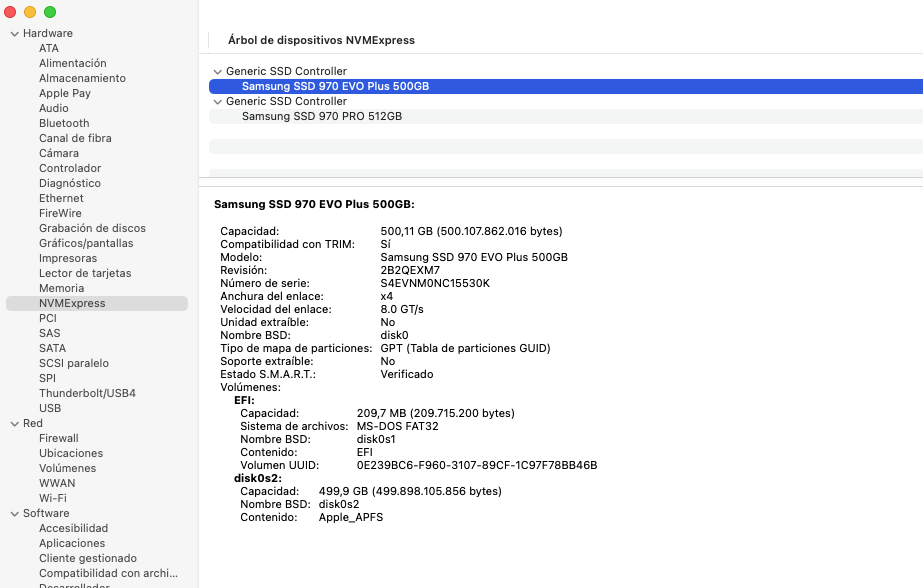This screenshot has width=923, height=588.
Task: Collapse the Hardware section in sidebar
Action: tap(15, 34)
